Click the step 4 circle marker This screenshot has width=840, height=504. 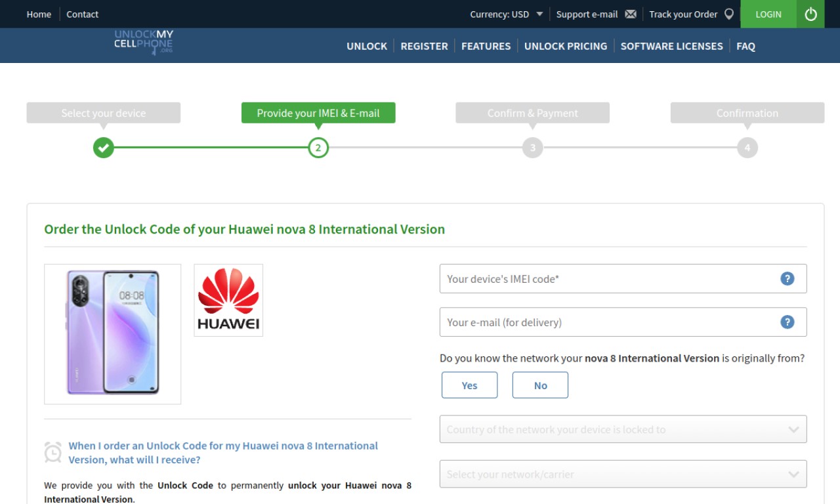(x=747, y=148)
